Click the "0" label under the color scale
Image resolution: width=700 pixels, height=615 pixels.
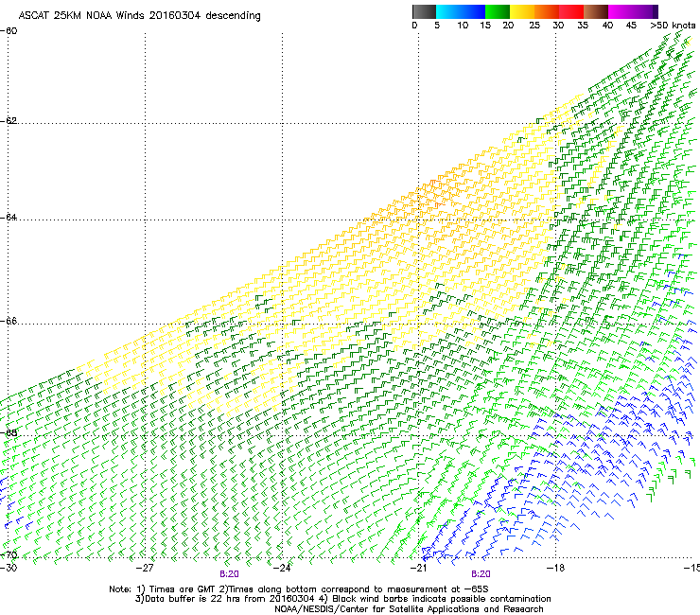pos(414,26)
